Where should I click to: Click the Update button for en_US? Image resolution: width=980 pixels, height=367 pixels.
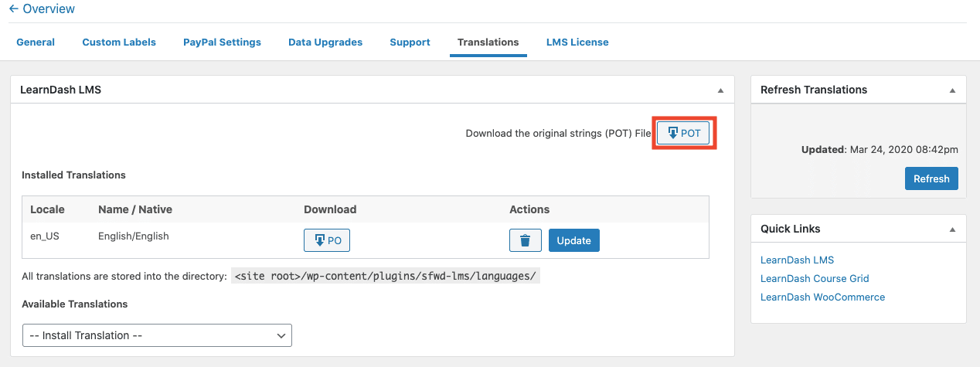(574, 240)
